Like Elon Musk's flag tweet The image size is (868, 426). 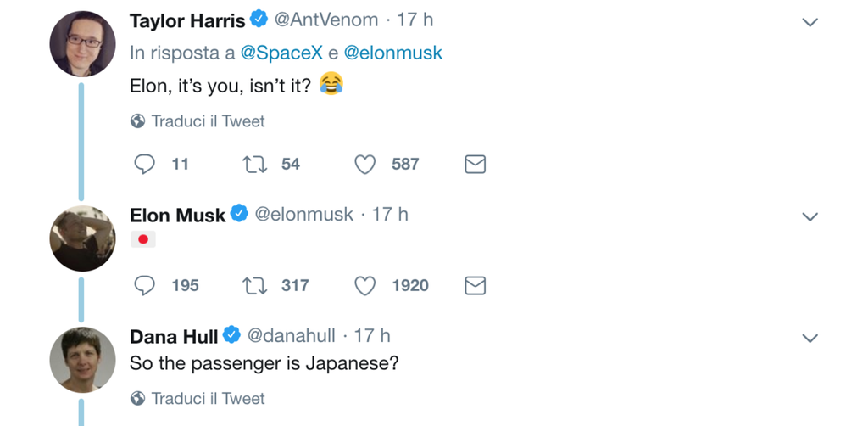364,286
